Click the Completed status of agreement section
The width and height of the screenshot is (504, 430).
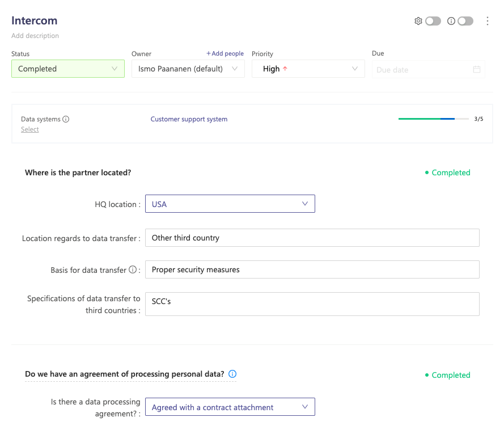448,375
